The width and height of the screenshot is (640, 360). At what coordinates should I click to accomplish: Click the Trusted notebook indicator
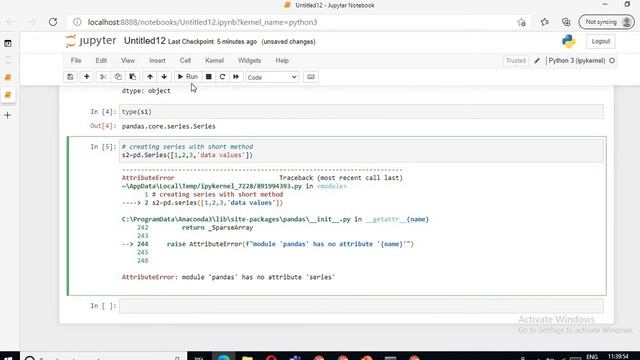(x=516, y=60)
